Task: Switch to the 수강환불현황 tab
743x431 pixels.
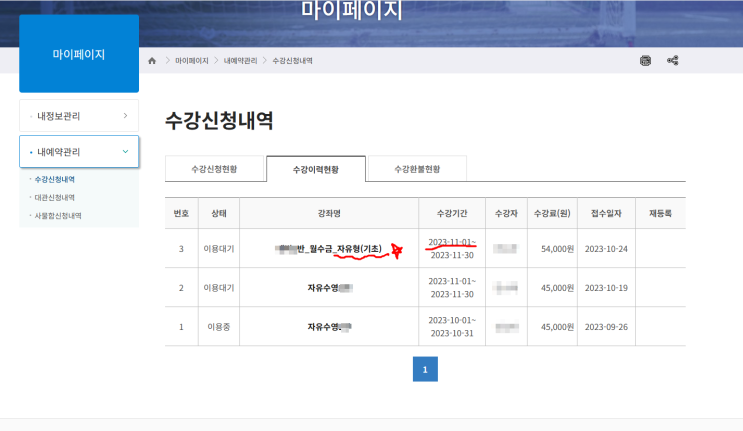Action: (417, 169)
